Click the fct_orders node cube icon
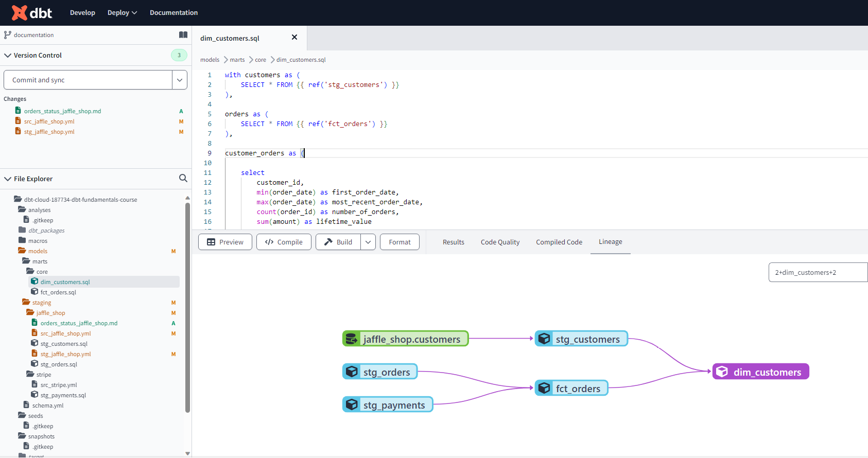868x458 pixels. pos(544,388)
